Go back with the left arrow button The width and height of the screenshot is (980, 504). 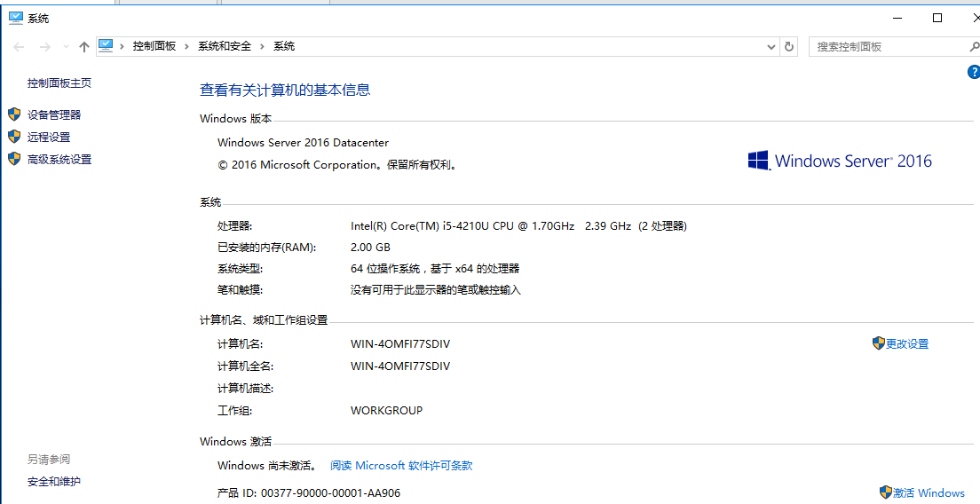tap(19, 47)
